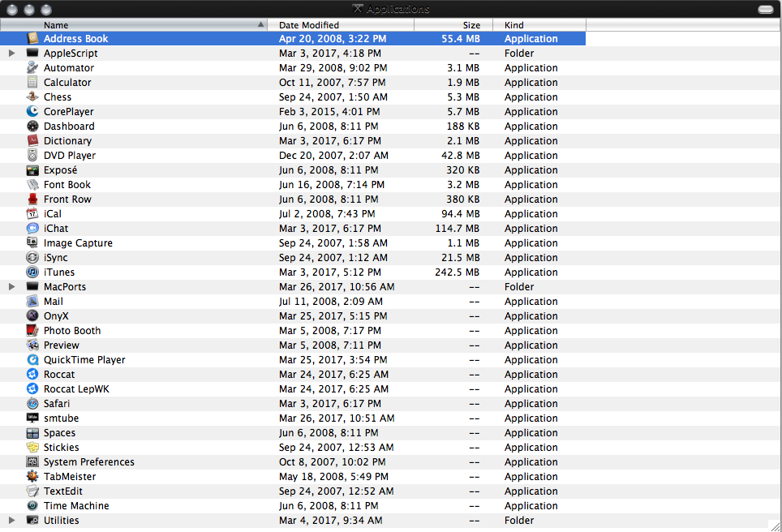This screenshot has width=782, height=532.
Task: Click the OnyX icon
Action: click(x=32, y=315)
